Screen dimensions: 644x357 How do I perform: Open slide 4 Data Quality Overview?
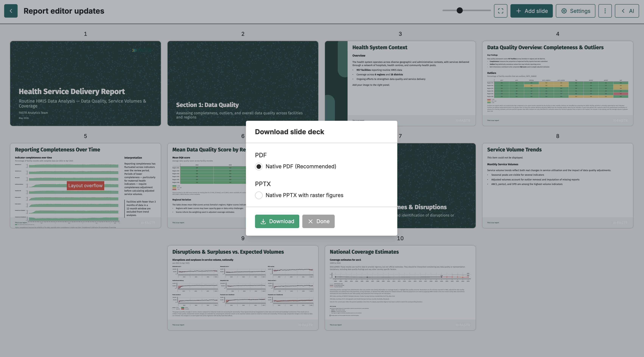[558, 83]
